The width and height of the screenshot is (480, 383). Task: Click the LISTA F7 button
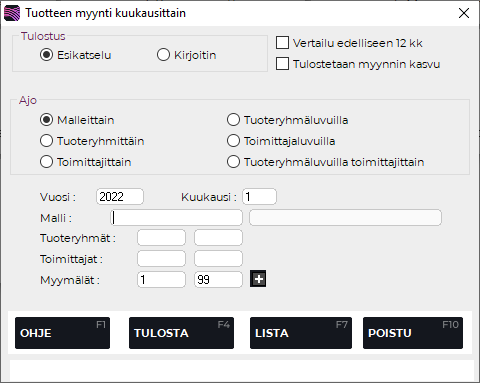point(301,333)
